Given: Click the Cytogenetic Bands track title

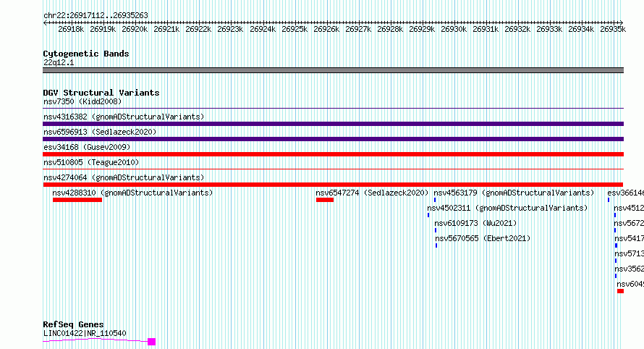Looking at the screenshot, I should [x=86, y=54].
